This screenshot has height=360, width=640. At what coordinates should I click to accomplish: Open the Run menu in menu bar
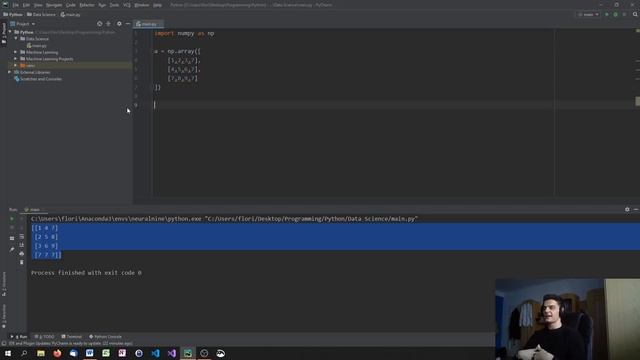point(102,5)
